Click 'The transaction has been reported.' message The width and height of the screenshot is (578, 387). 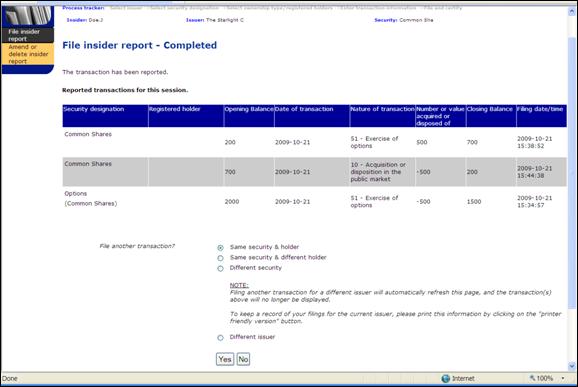(x=115, y=72)
